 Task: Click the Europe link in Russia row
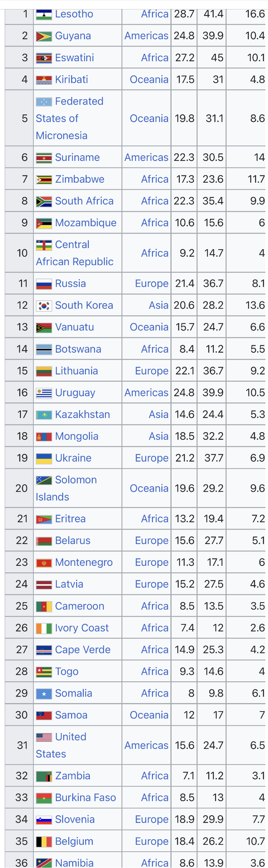(x=152, y=283)
